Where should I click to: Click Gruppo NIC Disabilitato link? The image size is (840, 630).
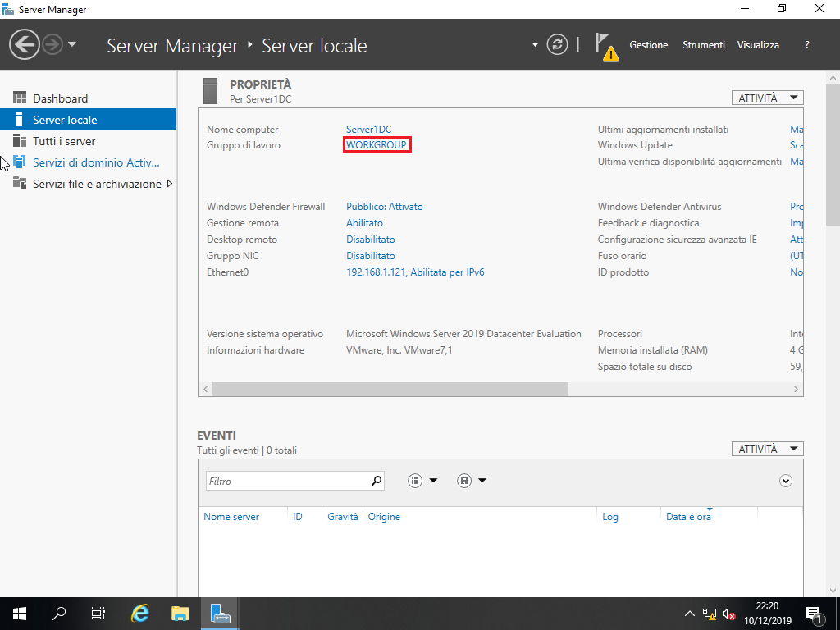[x=370, y=256]
